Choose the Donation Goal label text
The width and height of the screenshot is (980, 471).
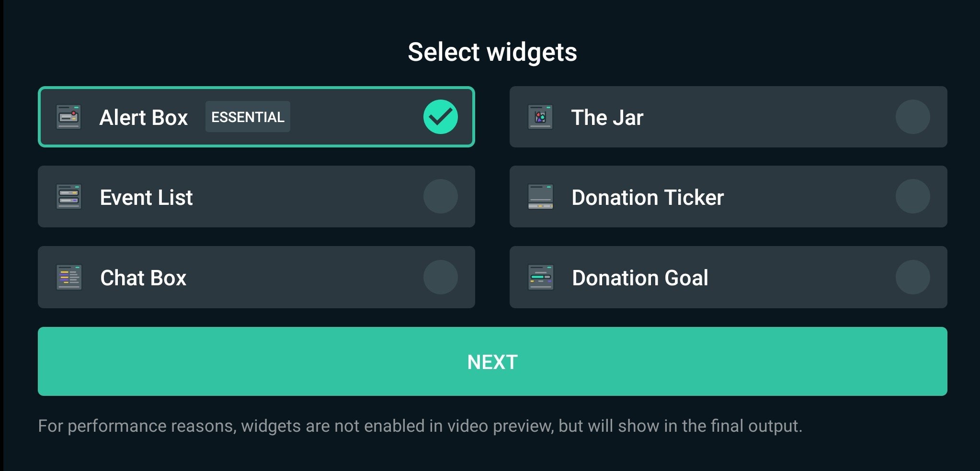click(x=640, y=278)
